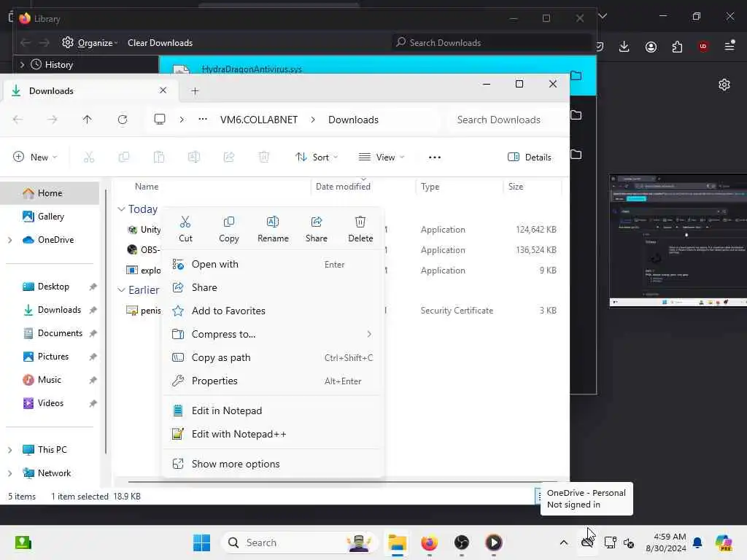Click Clear Downloads in Library window

[x=160, y=43]
